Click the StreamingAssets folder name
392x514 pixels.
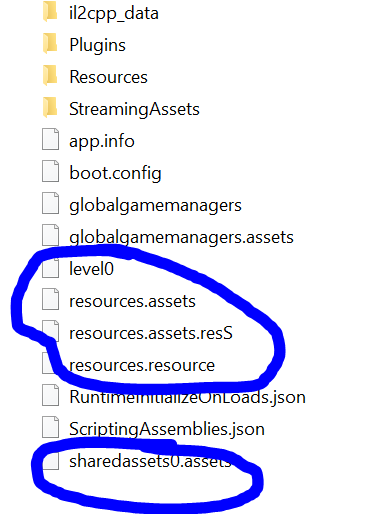point(134,109)
